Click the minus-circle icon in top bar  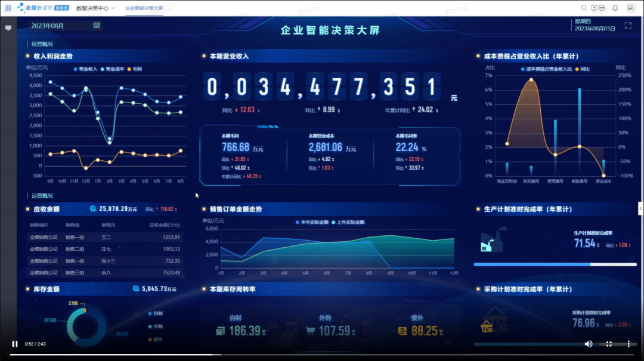602,8
